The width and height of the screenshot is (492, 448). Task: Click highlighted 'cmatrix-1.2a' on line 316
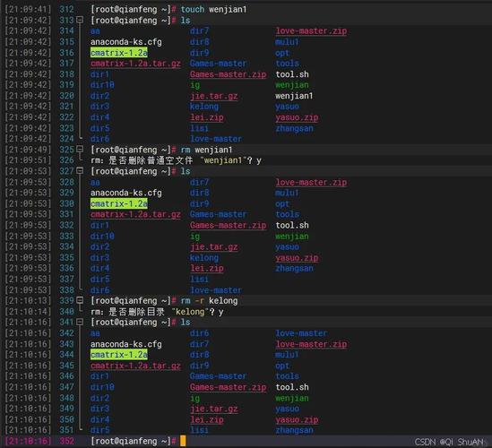click(x=119, y=53)
